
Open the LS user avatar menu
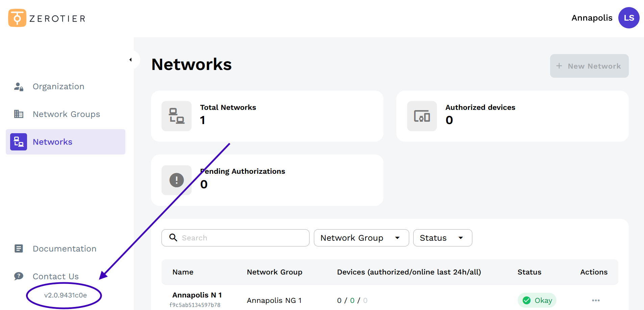pyautogui.click(x=628, y=18)
